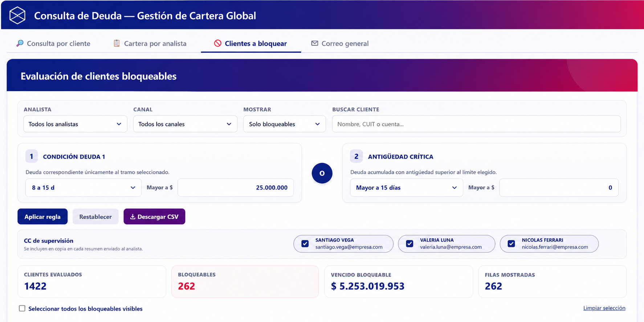Click the Vencido Bloqueable amount $ 5.253.019.953
This screenshot has height=322, width=644.
click(x=367, y=286)
